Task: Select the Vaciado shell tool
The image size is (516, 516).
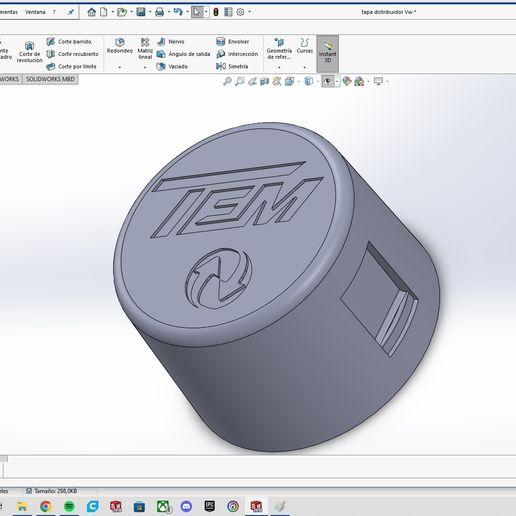Action: click(x=172, y=66)
